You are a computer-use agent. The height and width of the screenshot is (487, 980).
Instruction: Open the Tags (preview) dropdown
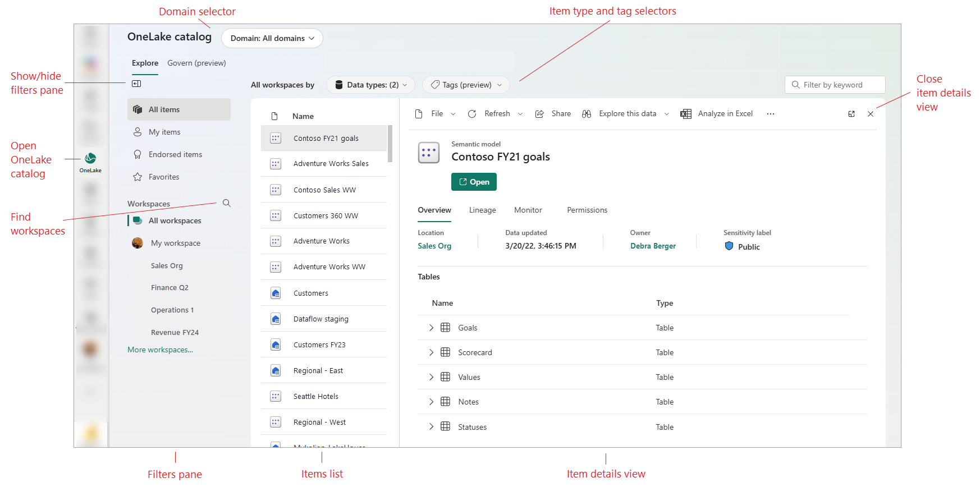pyautogui.click(x=466, y=85)
